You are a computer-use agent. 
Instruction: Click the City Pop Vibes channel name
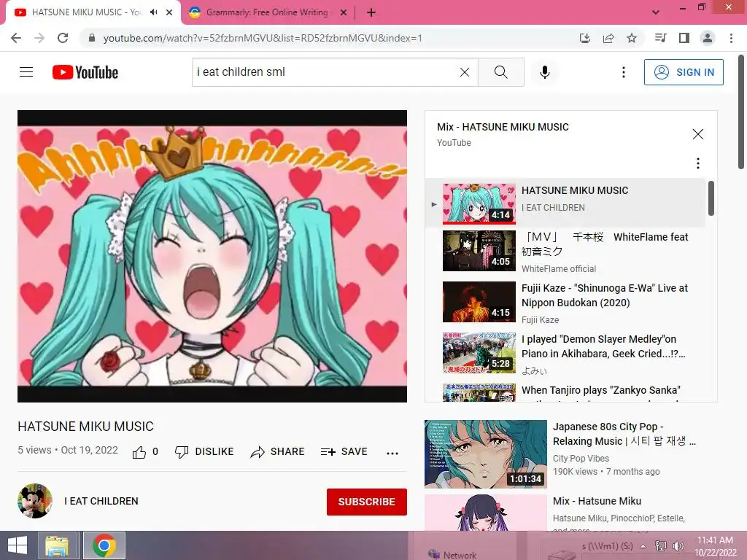click(581, 459)
